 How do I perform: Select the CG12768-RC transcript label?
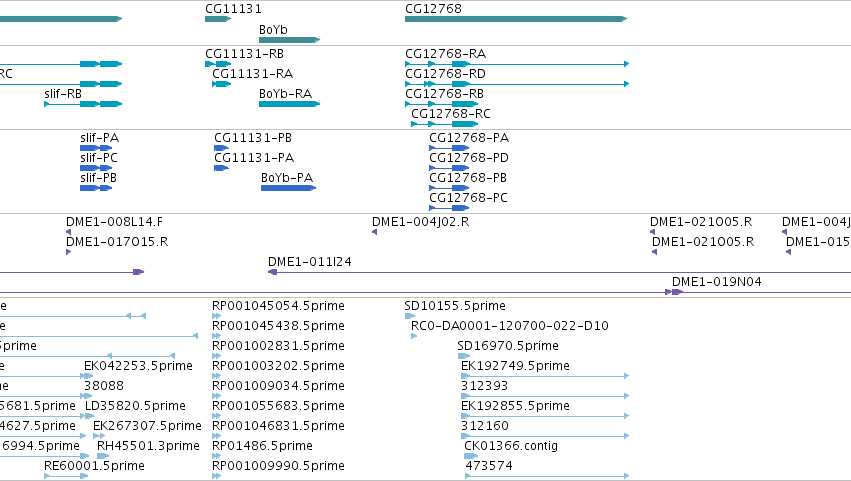point(451,114)
